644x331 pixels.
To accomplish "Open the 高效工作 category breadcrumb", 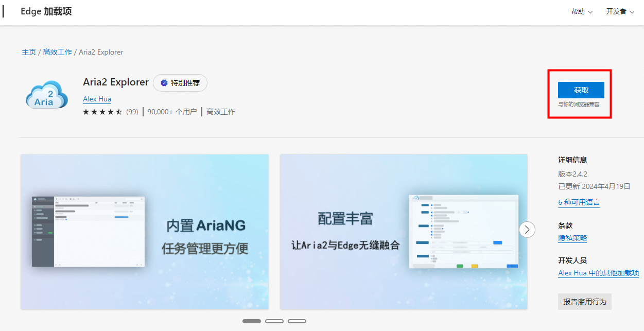I will [57, 52].
